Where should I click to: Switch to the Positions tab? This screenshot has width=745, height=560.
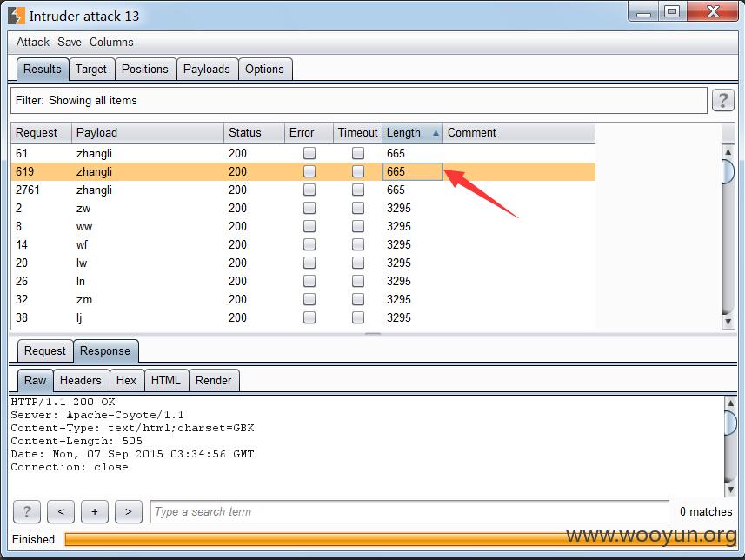click(145, 70)
